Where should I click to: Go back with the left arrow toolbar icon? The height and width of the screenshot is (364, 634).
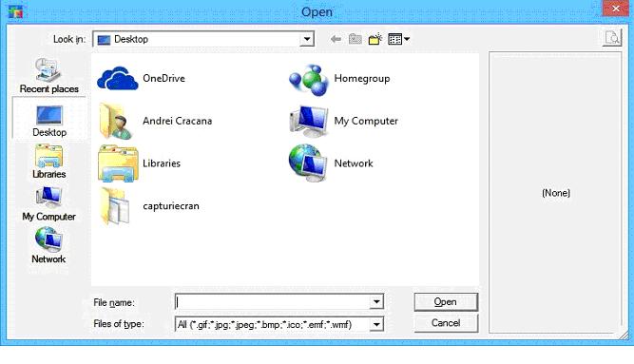click(336, 39)
